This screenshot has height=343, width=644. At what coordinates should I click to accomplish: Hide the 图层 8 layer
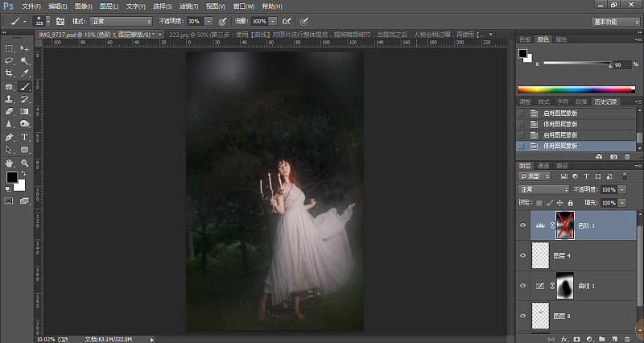[522, 316]
